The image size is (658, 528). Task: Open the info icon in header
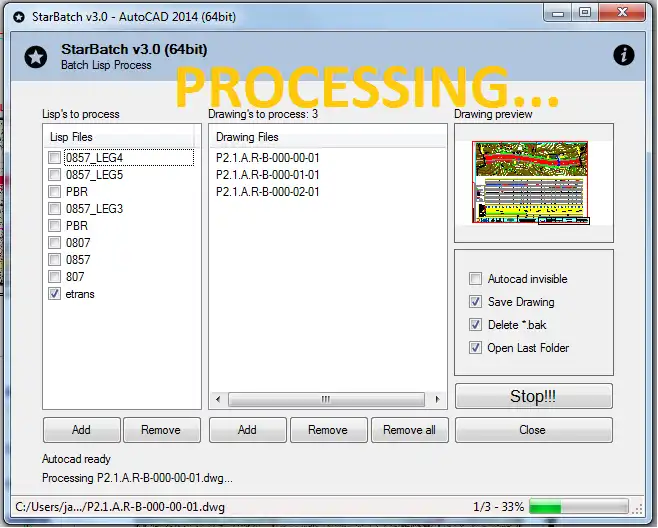pyautogui.click(x=624, y=55)
